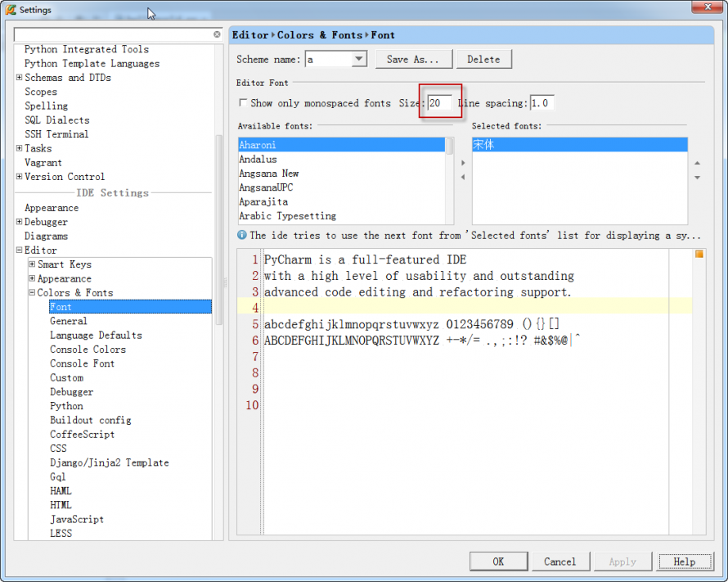Select SQL Dialects in the tree
This screenshot has width=728, height=582.
click(57, 120)
